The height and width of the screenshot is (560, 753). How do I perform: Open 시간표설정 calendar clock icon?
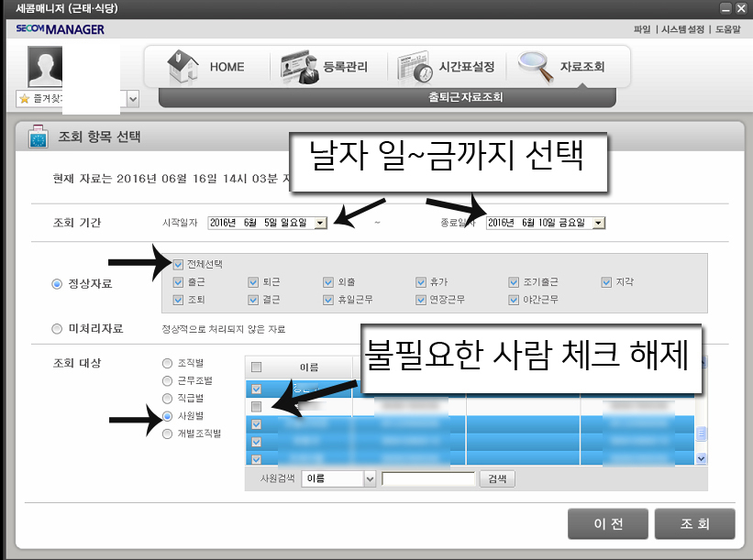pyautogui.click(x=415, y=68)
